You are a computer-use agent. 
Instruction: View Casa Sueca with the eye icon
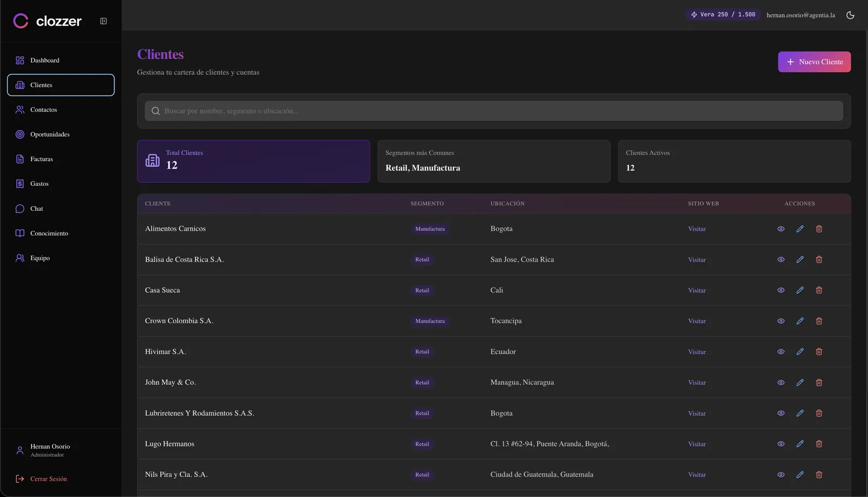(x=781, y=290)
